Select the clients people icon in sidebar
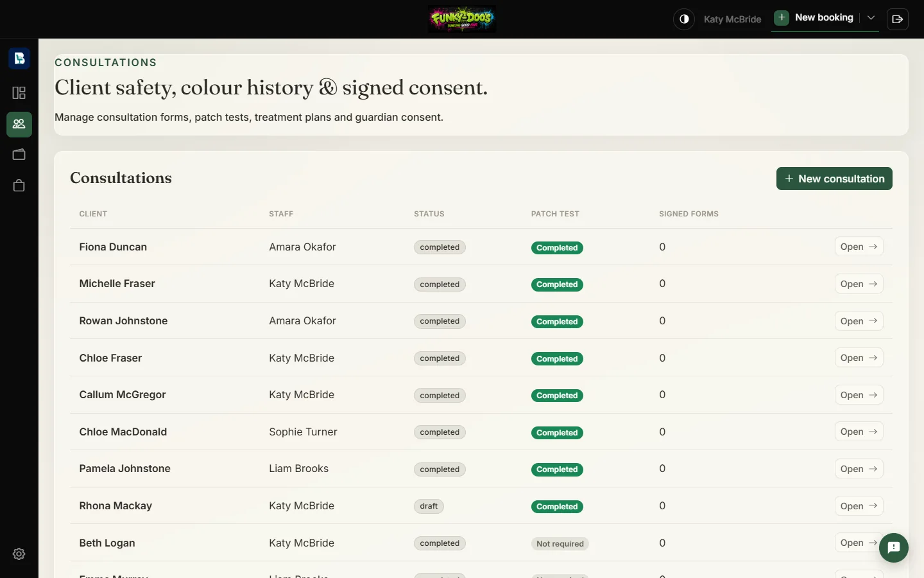Screen dimensions: 924x578 pyautogui.click(x=19, y=124)
